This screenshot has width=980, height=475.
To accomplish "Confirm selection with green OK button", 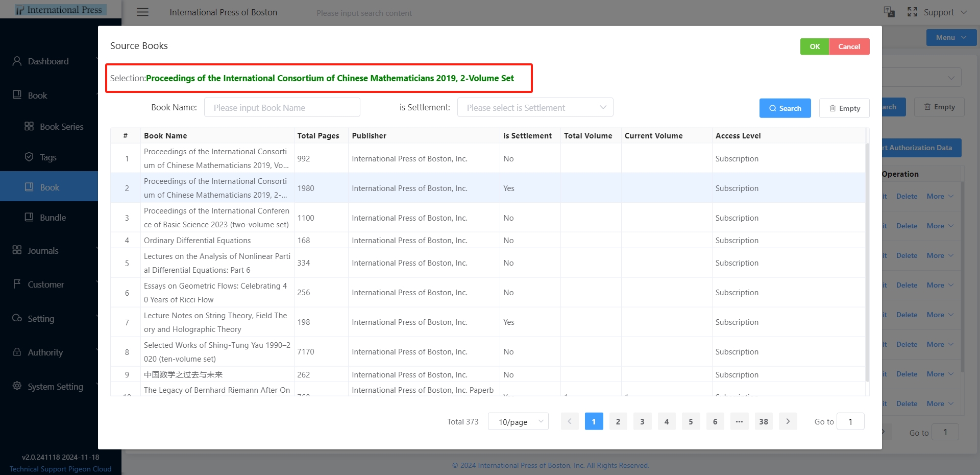I will pyautogui.click(x=815, y=46).
